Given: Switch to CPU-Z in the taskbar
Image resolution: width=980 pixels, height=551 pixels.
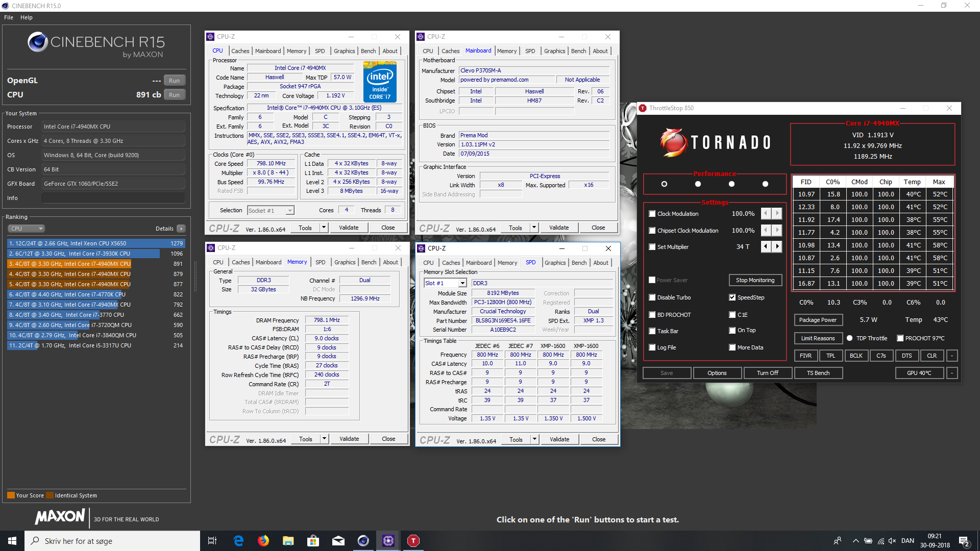Looking at the screenshot, I should click(388, 541).
